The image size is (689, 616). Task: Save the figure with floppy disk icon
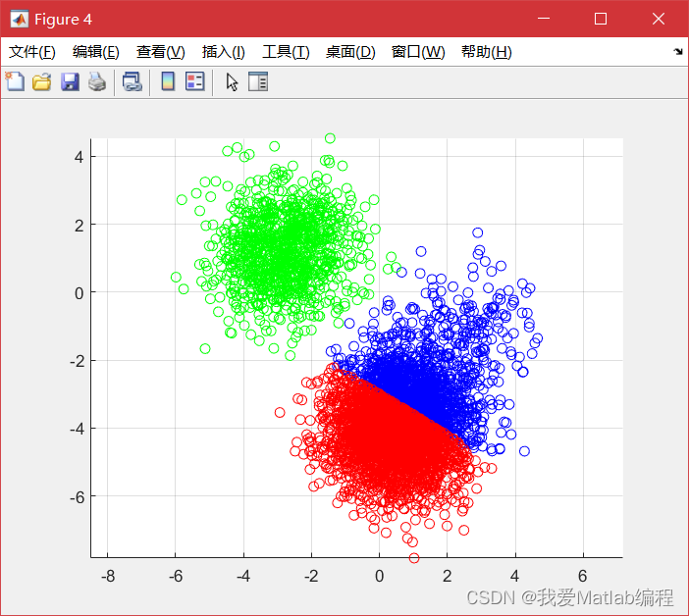pyautogui.click(x=70, y=81)
